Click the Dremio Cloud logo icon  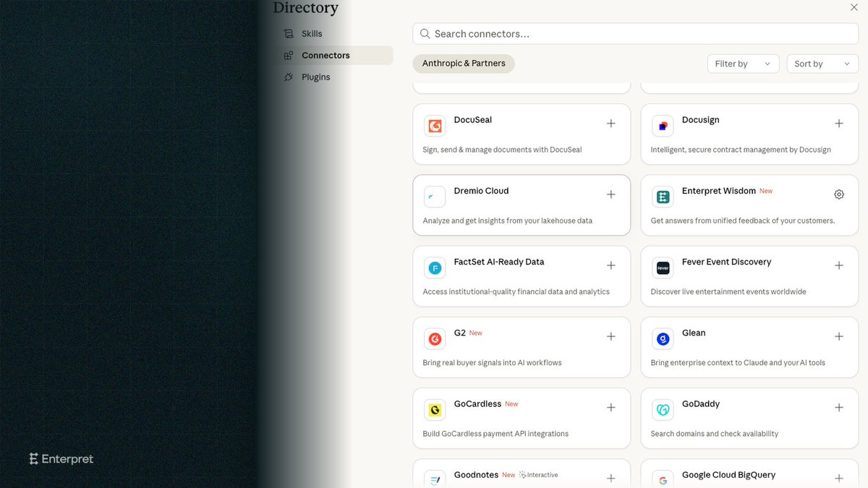coord(435,197)
